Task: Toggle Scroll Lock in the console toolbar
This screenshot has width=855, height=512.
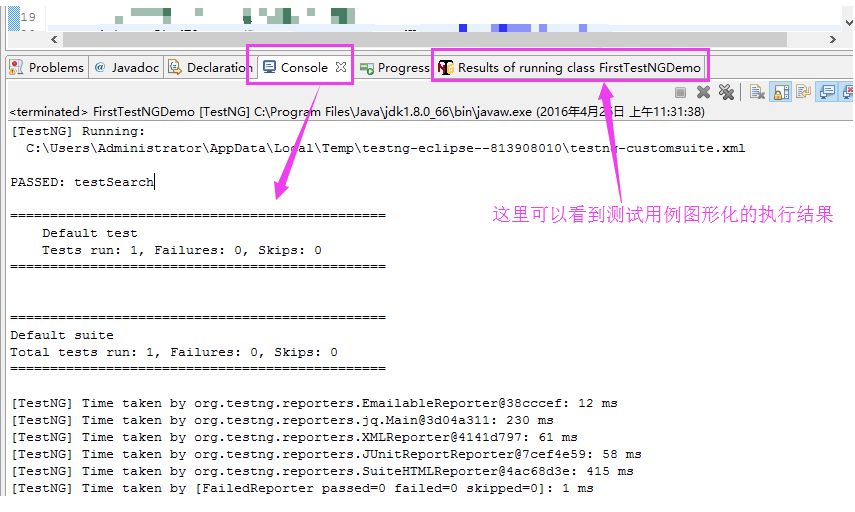Action: click(x=781, y=92)
